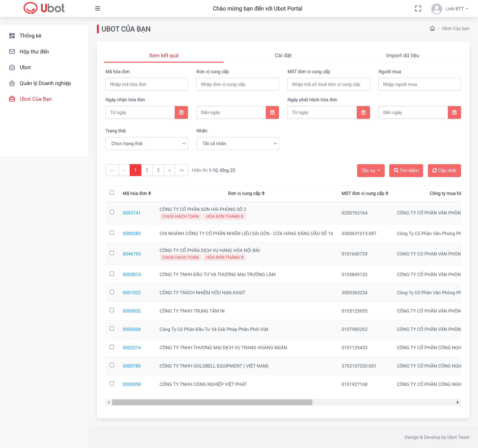Screen dimensions: 478x448
Task: Switch to Xem kết quả tab
Action: tap(164, 56)
